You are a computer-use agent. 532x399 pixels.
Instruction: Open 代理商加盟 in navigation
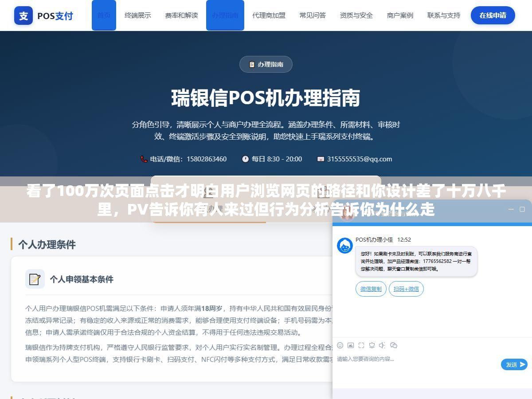click(269, 15)
